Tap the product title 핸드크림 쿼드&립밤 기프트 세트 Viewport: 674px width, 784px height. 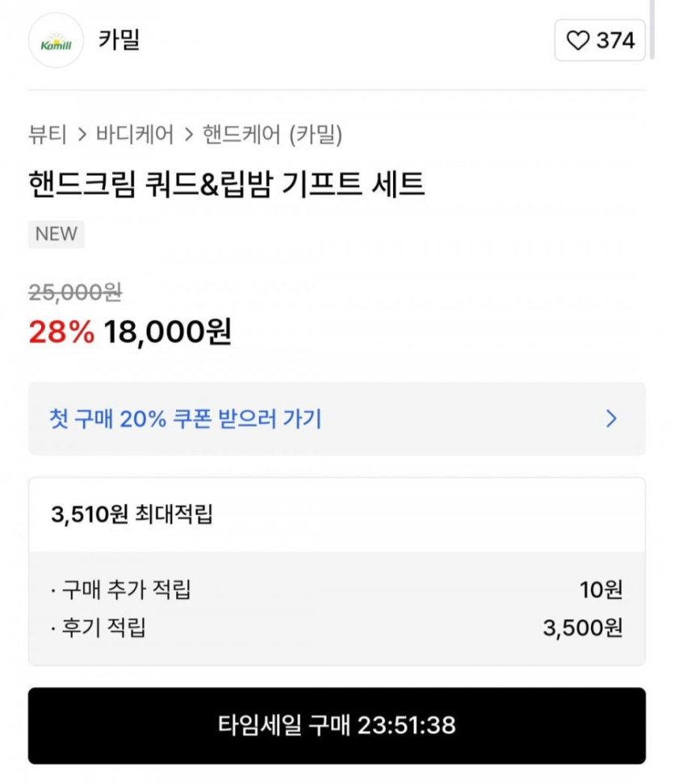pos(226,184)
